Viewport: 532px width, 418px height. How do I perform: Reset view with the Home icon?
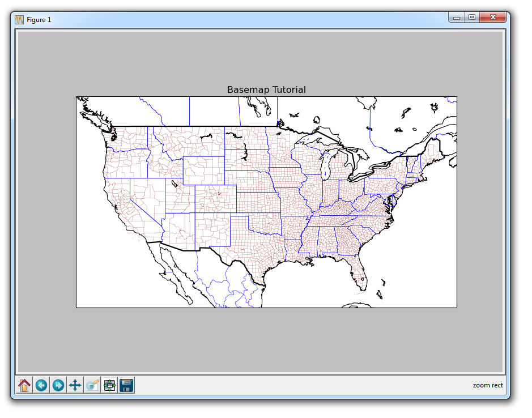[24, 385]
